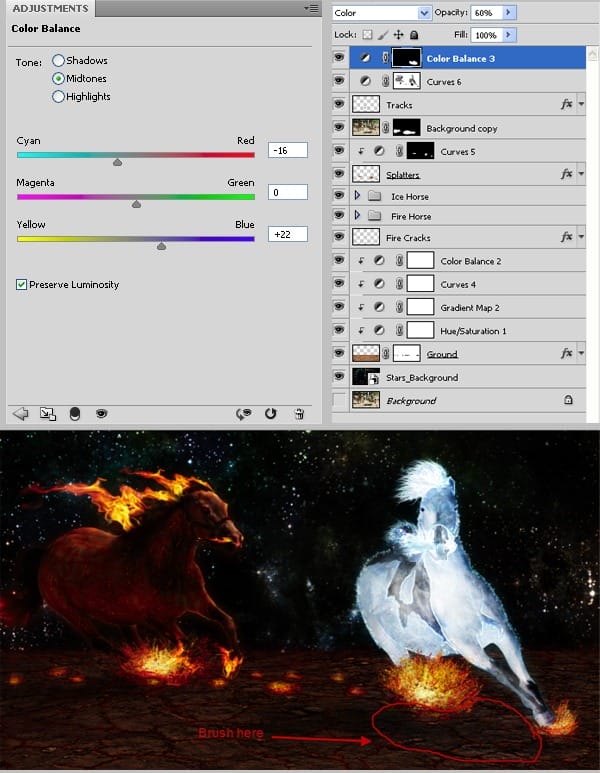Click Color Balance 3 adjustment icon
This screenshot has width=600, height=773.
click(x=365, y=58)
